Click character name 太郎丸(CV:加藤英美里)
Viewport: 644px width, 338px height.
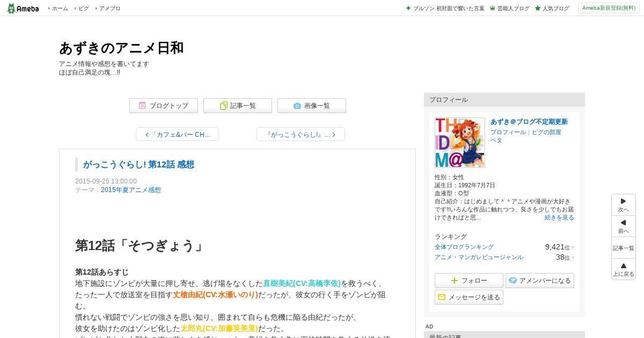click(219, 328)
